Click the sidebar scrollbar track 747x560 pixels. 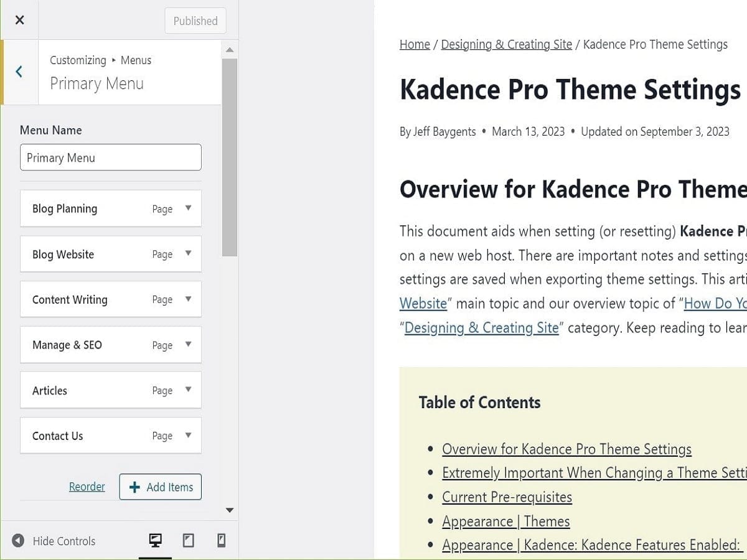click(231, 373)
